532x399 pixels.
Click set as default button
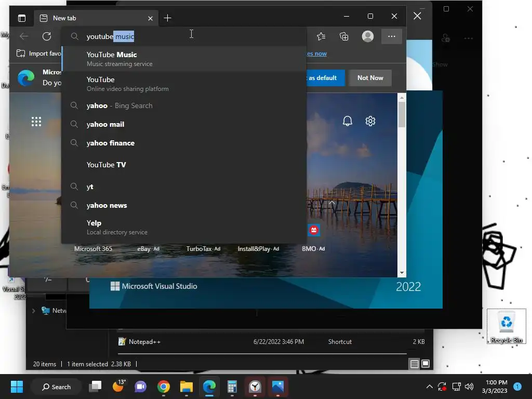click(325, 78)
